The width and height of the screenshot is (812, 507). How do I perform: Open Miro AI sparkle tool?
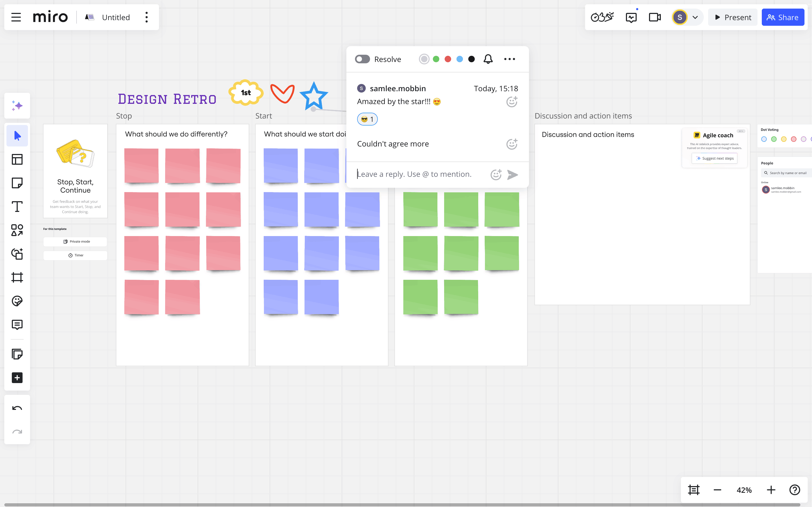17,106
